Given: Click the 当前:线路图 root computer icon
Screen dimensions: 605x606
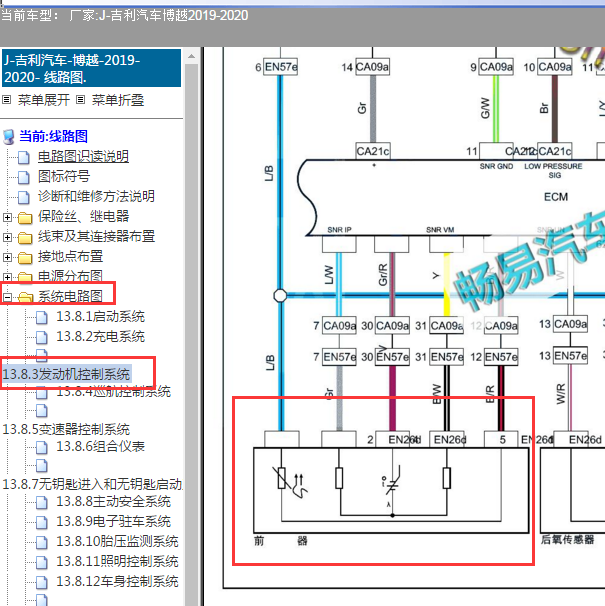Looking at the screenshot, I should coord(9,136).
